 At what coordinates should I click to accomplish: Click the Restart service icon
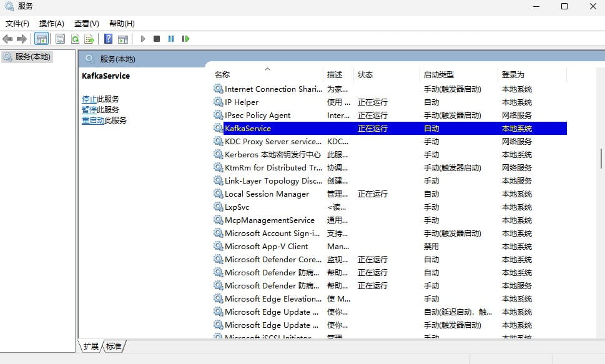(x=185, y=39)
